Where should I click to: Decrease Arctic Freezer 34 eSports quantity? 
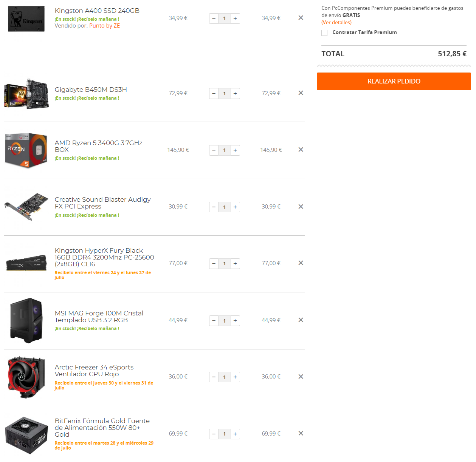(x=214, y=377)
